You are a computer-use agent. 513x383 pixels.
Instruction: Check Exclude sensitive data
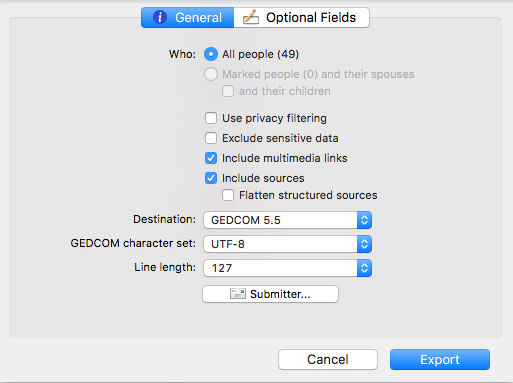(x=211, y=138)
